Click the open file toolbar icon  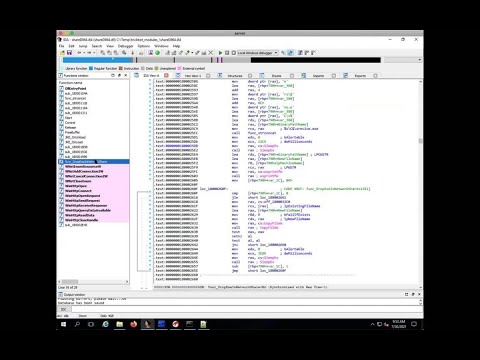[62, 53]
